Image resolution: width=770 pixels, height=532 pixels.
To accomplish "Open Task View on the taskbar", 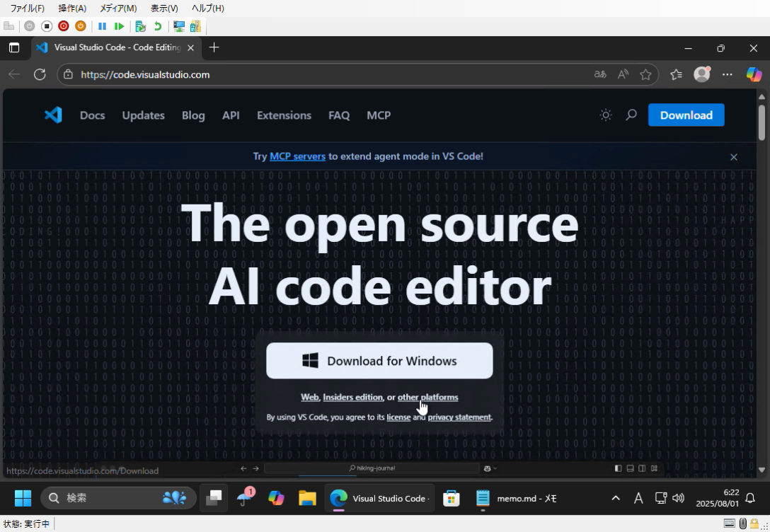I will [x=214, y=498].
